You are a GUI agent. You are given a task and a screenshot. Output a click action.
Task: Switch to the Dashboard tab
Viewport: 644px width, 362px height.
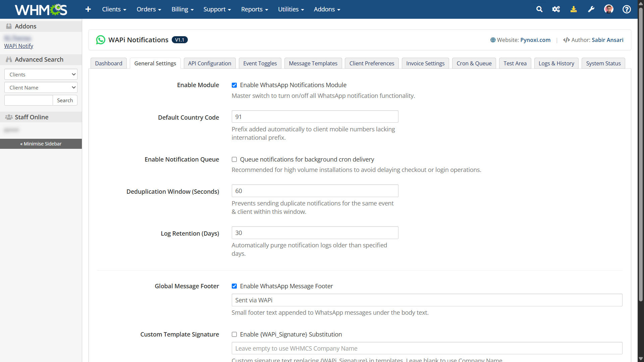109,63
